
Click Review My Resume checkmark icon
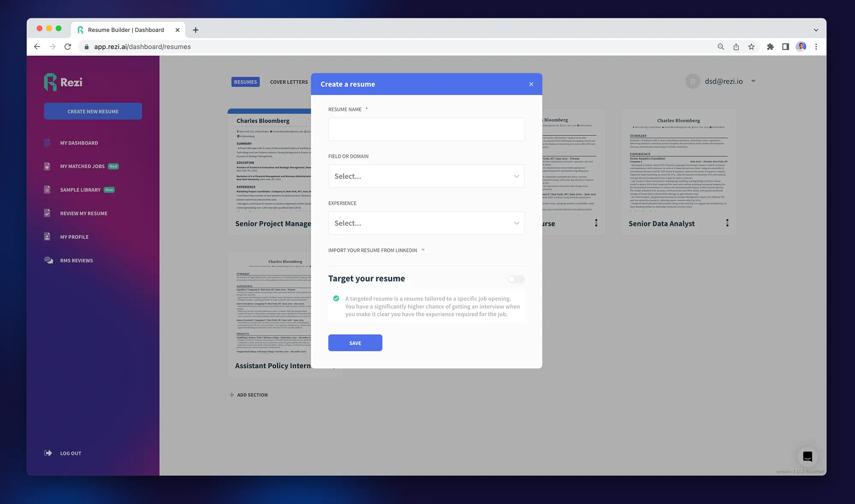coord(47,213)
